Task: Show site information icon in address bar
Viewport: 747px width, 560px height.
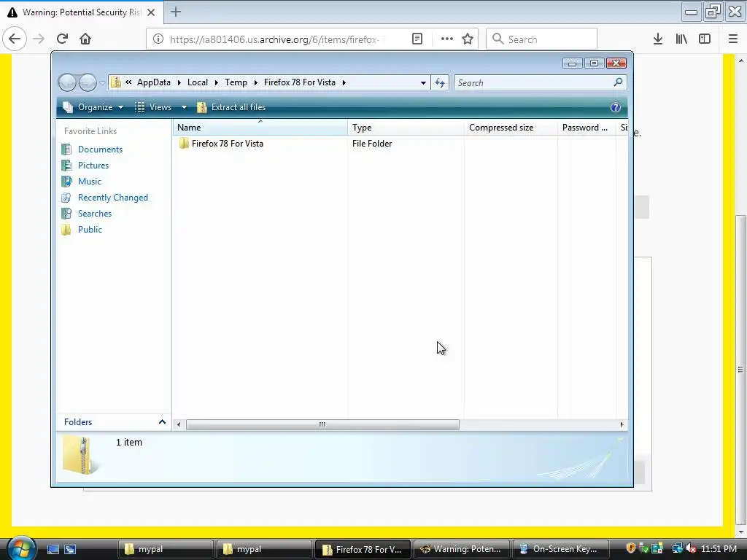Action: click(x=158, y=39)
